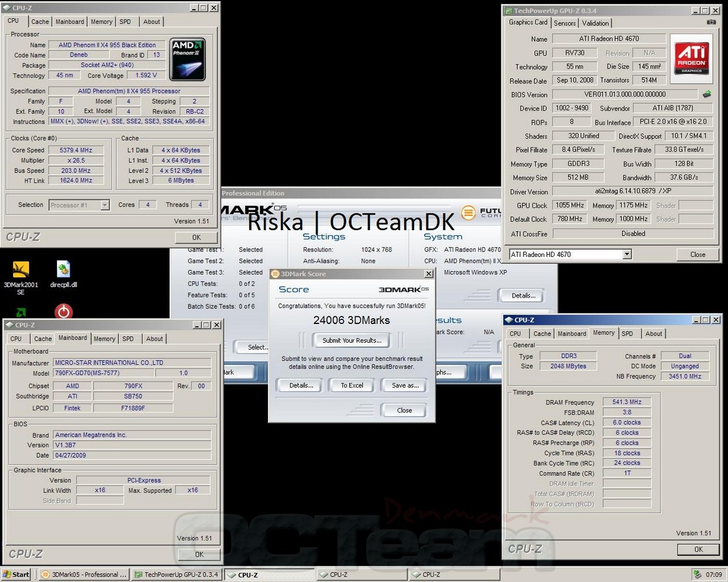The width and height of the screenshot is (728, 582).
Task: Click the Memory clock 1175 MHz value in GPU-Z
Action: [633, 205]
